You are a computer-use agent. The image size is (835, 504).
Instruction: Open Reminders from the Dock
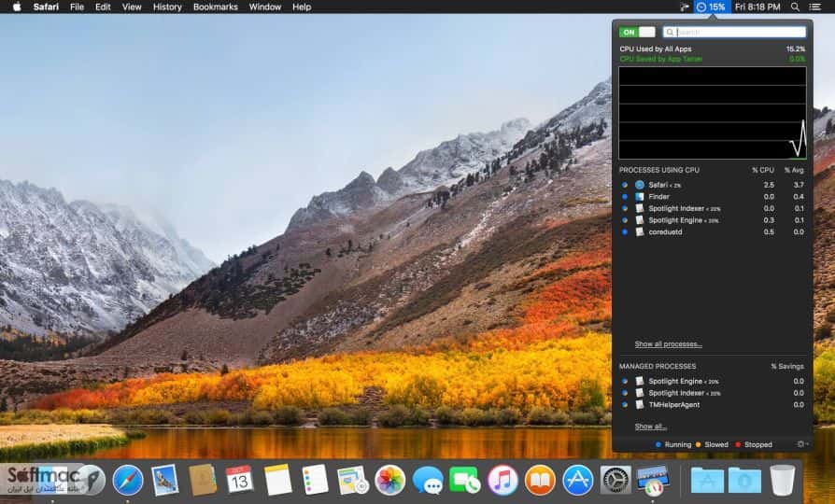(x=315, y=480)
